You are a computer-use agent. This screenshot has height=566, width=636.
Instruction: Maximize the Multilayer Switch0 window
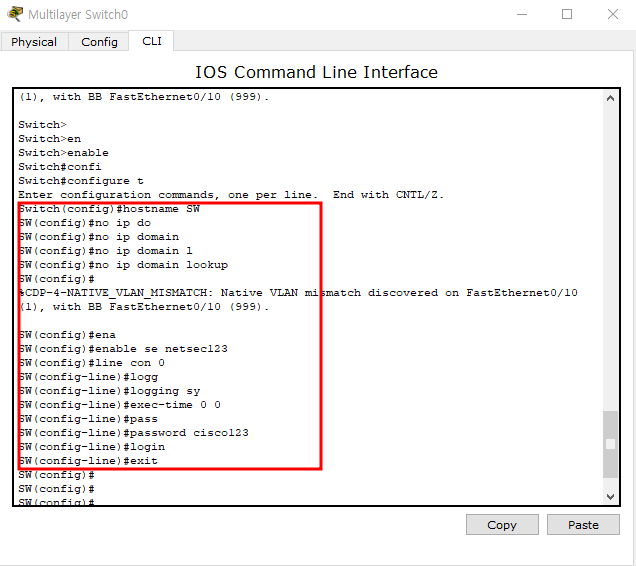point(567,14)
